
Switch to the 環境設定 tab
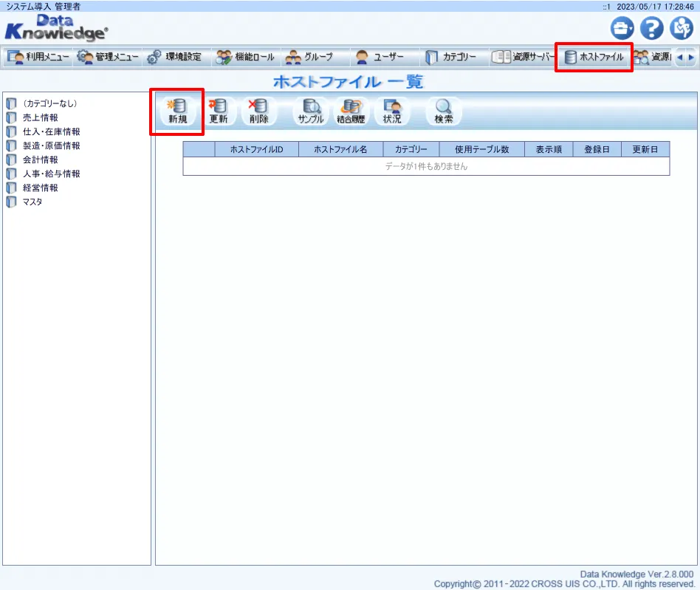tap(174, 57)
